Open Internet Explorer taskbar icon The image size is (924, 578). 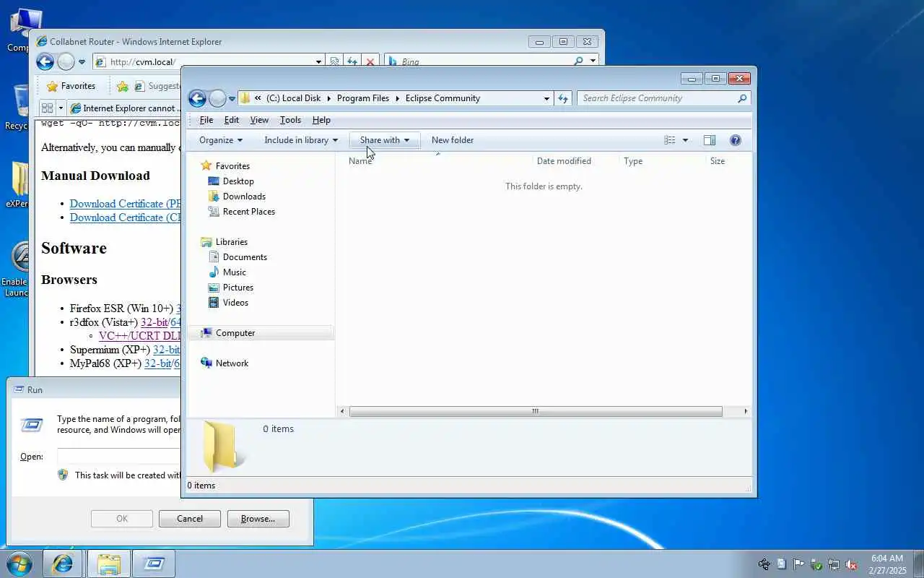[63, 564]
